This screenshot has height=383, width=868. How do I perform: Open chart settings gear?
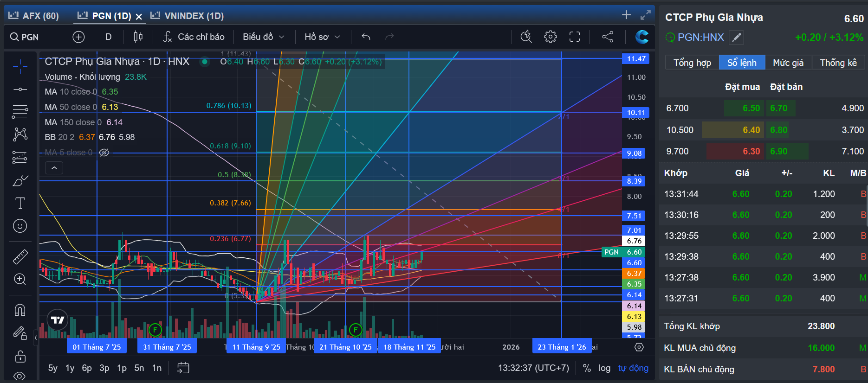pos(551,37)
